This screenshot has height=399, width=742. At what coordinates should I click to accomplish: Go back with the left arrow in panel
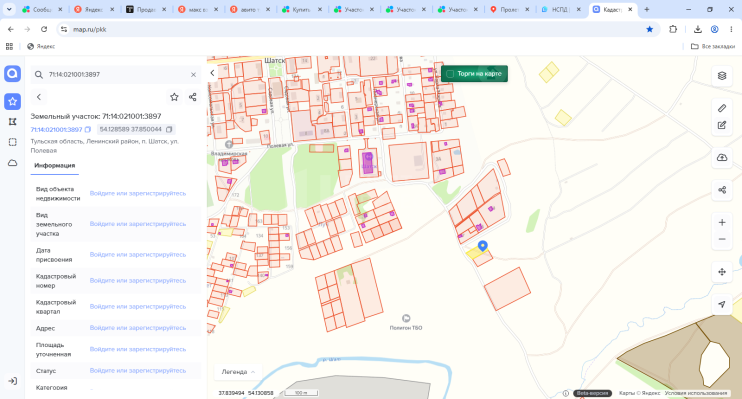click(x=39, y=97)
